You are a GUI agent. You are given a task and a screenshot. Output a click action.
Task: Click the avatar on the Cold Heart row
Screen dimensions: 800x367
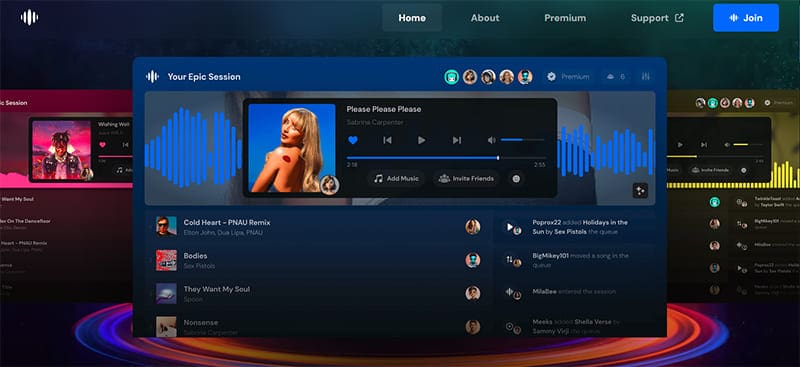click(473, 227)
